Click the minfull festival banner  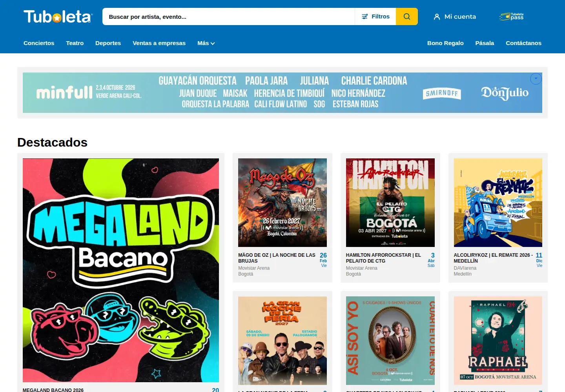[x=282, y=93]
